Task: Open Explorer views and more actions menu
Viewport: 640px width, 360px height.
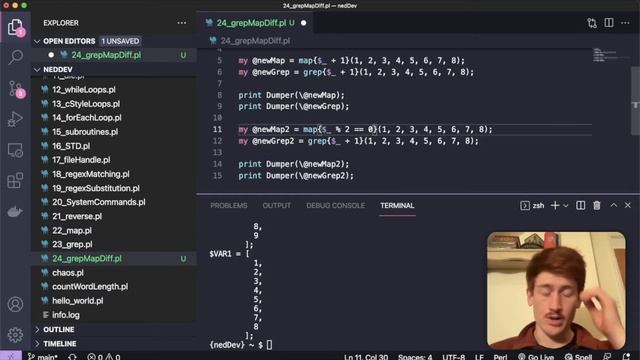Action: (182, 23)
